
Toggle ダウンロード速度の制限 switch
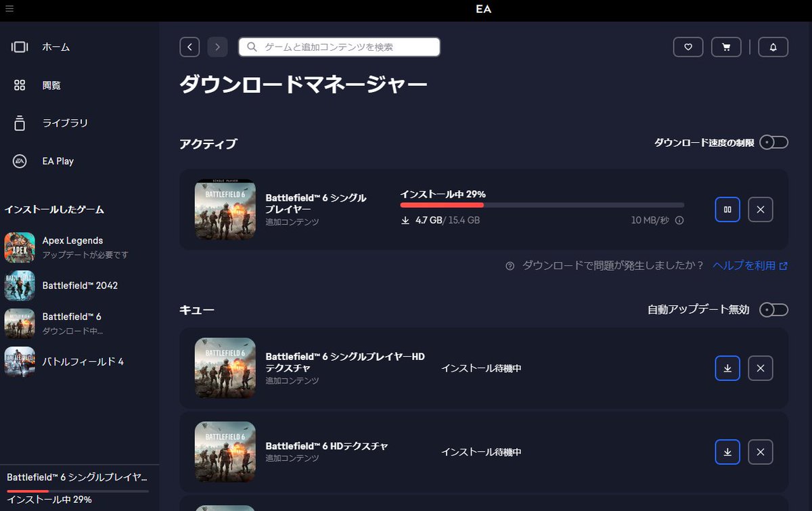(773, 142)
